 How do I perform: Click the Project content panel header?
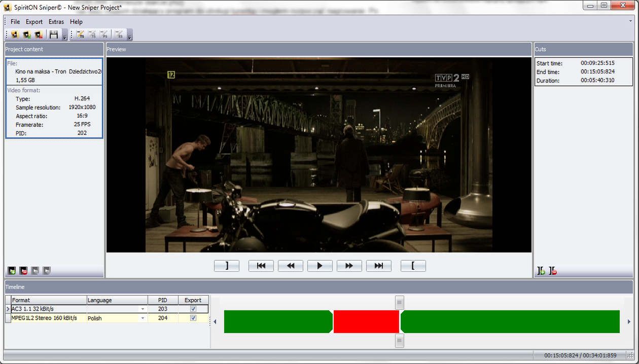54,49
